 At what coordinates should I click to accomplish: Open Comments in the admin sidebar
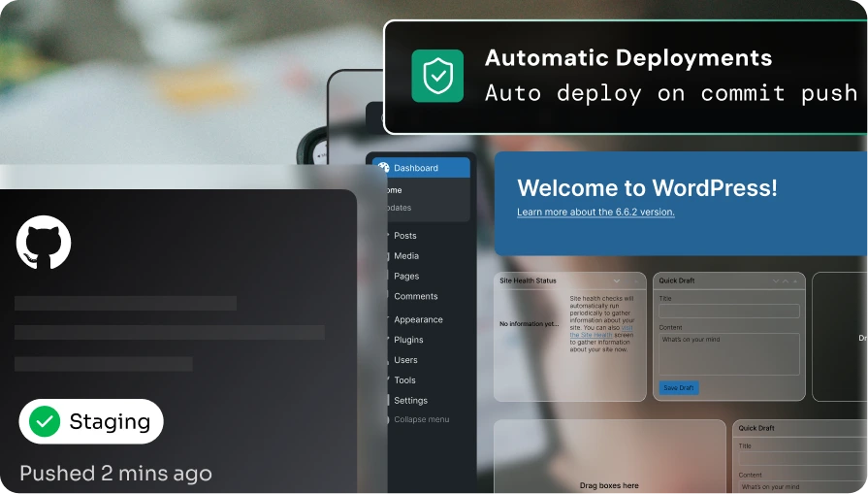tap(415, 296)
